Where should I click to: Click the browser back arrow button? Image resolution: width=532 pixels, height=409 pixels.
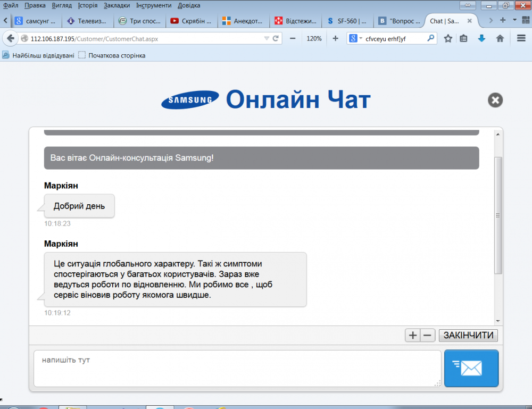coord(10,38)
